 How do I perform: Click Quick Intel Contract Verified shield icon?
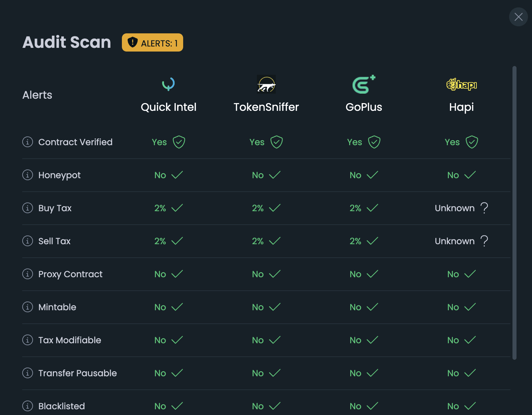click(179, 142)
